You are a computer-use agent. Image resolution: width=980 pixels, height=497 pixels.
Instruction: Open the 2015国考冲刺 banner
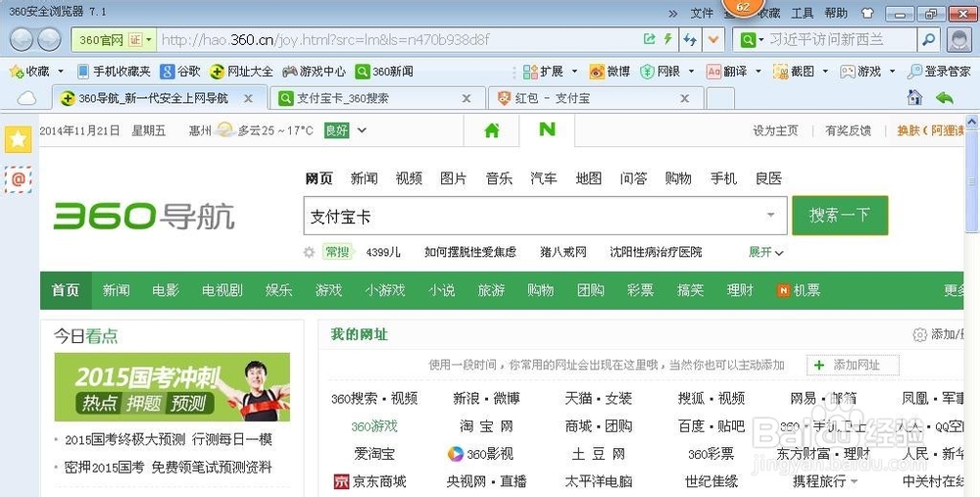click(172, 387)
